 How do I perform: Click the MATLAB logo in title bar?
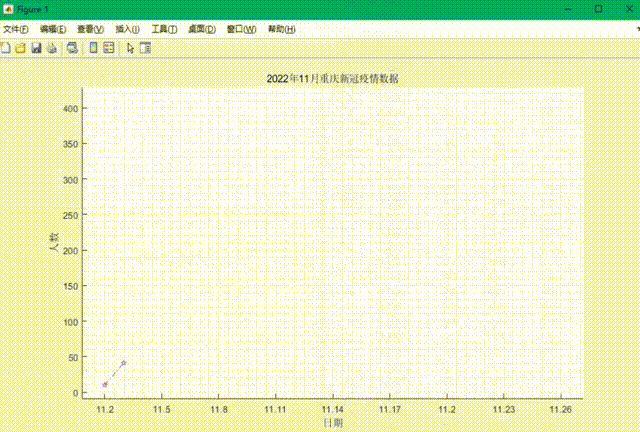tap(8, 9)
